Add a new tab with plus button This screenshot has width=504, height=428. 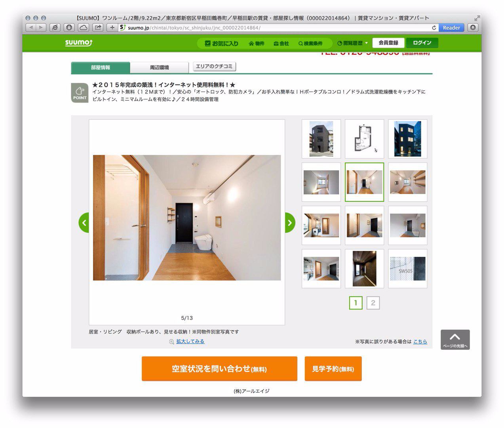click(x=112, y=28)
